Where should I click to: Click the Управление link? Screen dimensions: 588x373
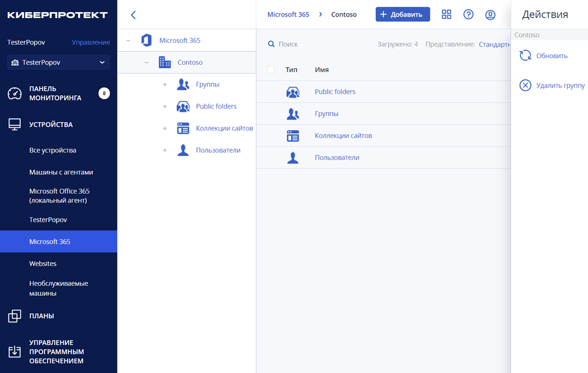[91, 42]
